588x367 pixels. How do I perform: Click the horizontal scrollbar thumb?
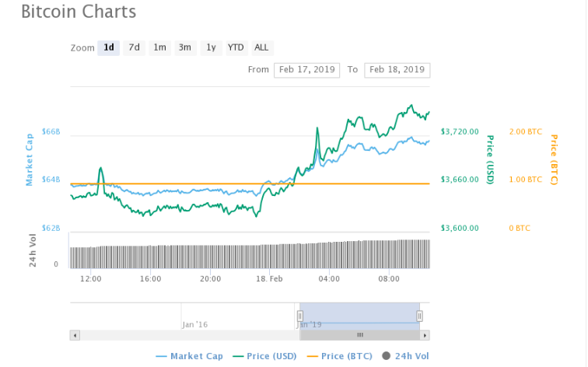pos(359,335)
